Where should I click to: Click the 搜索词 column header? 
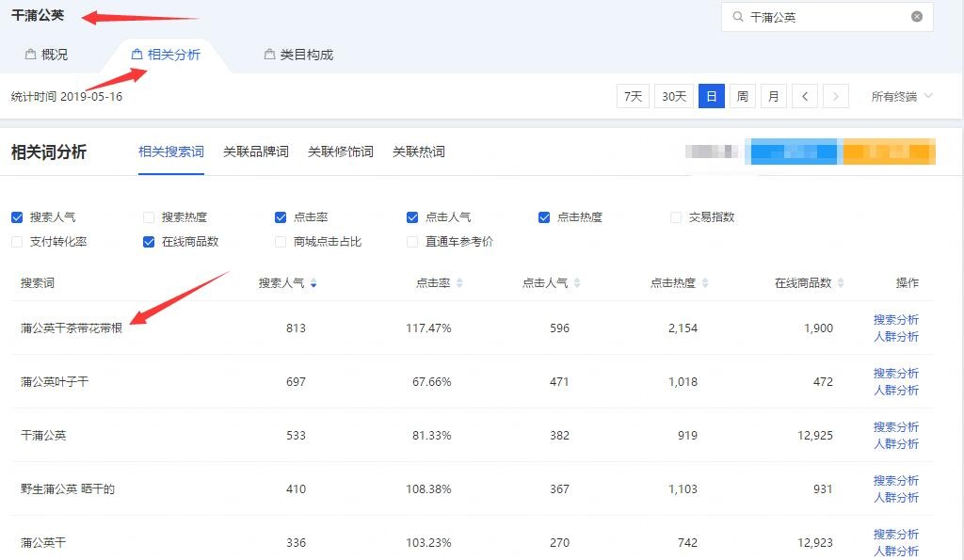click(38, 283)
